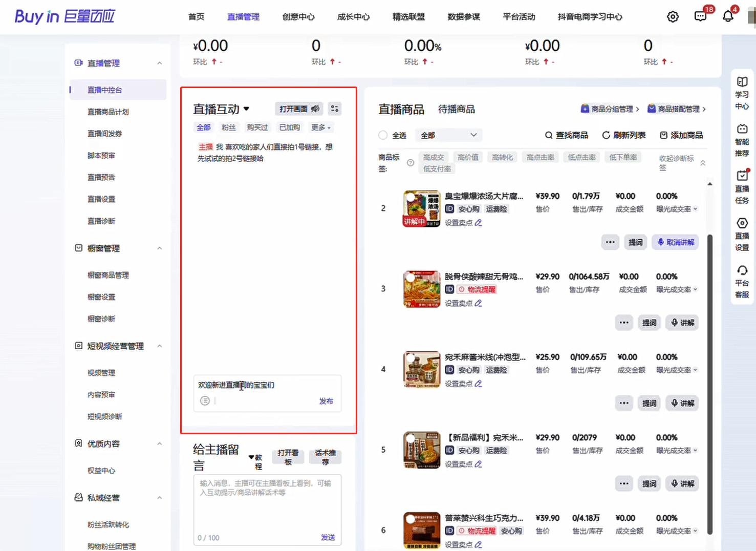Screen dimensions: 756x551
Task: Collapse 优质内容 sidebar section
Action: coord(160,444)
